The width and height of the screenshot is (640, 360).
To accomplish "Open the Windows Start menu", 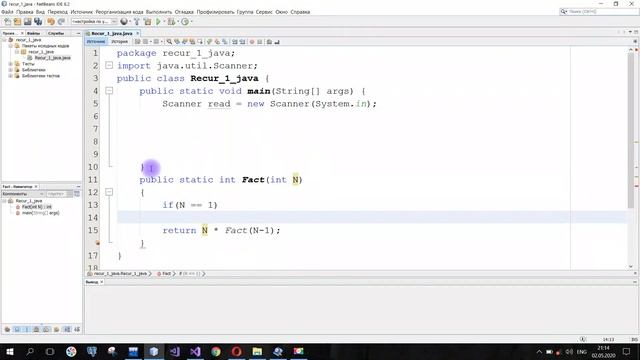I will point(9,351).
